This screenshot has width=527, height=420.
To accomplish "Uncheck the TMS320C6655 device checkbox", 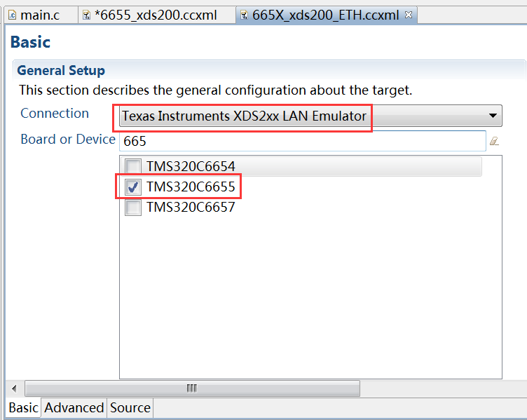I will (x=133, y=187).
